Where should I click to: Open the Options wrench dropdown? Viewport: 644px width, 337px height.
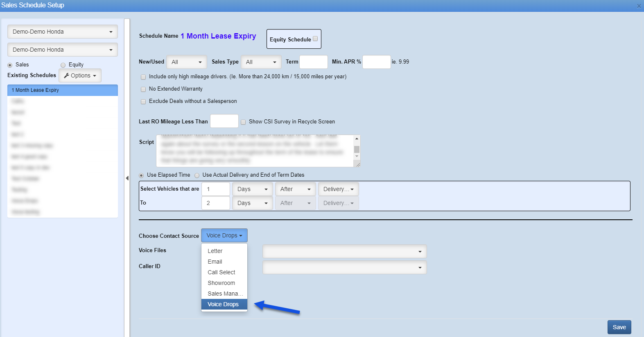[x=80, y=75]
